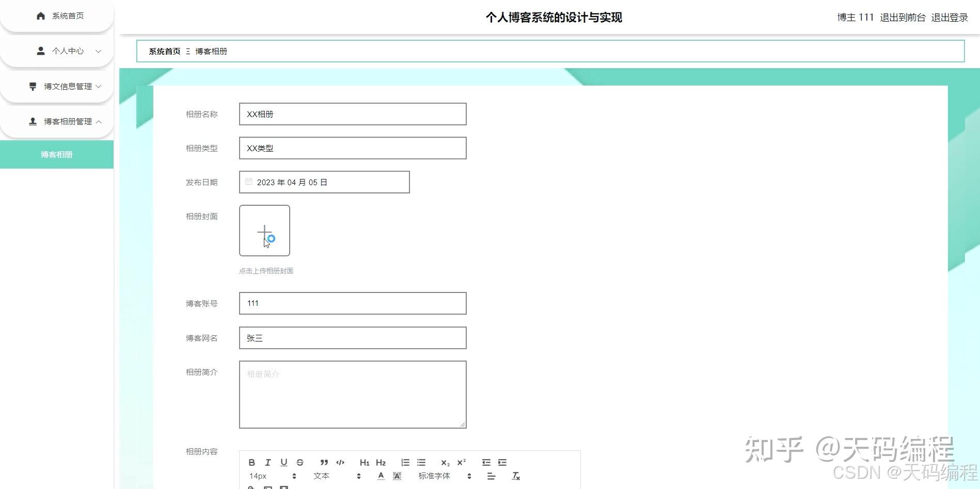Click the album cover upload box
This screenshot has height=489, width=980.
tap(264, 231)
